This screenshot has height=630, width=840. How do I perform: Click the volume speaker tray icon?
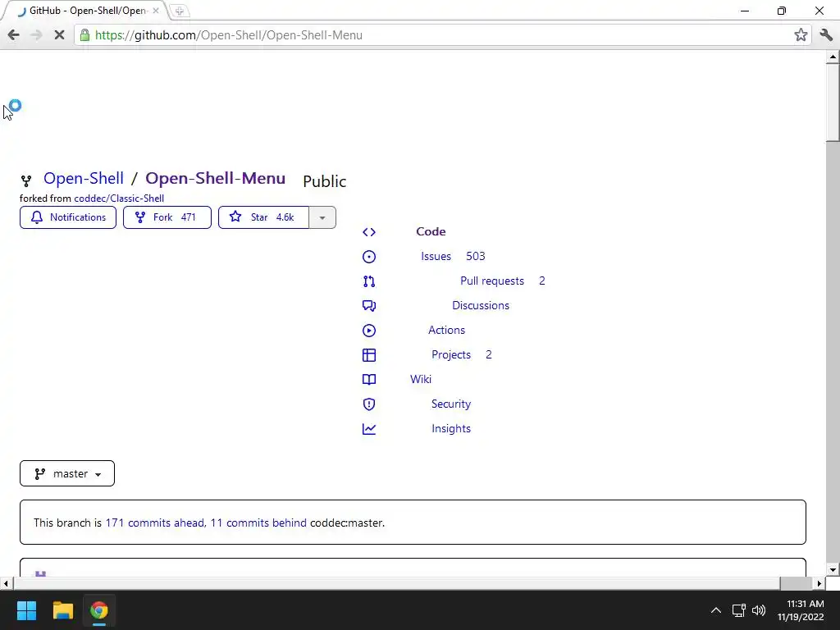[x=759, y=610]
